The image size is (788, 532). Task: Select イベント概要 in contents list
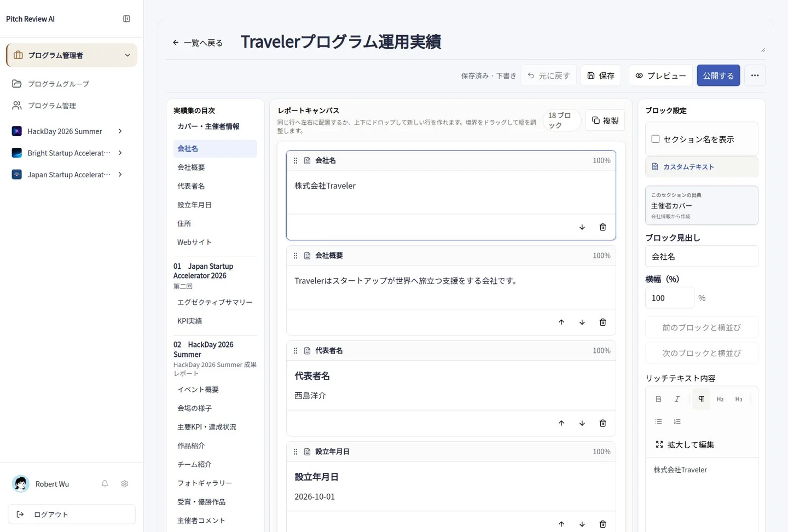pyautogui.click(x=215, y=390)
